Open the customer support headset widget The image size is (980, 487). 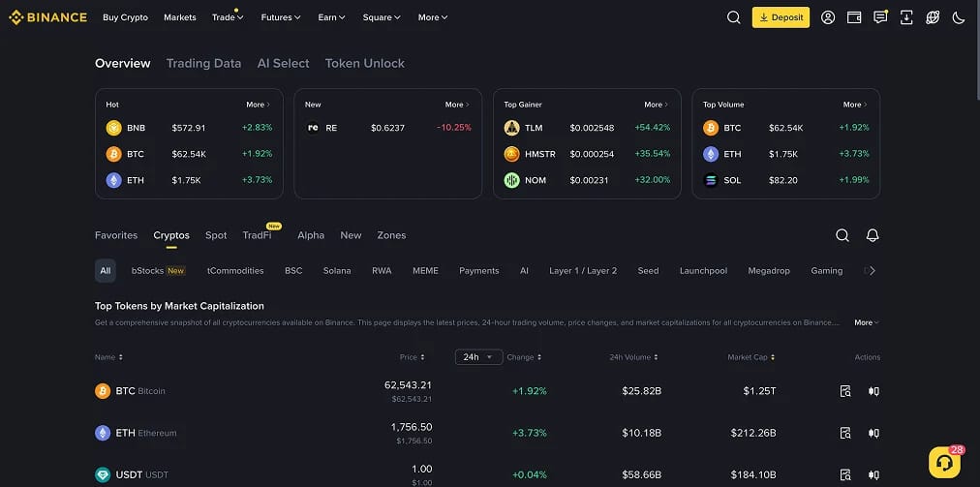[944, 462]
